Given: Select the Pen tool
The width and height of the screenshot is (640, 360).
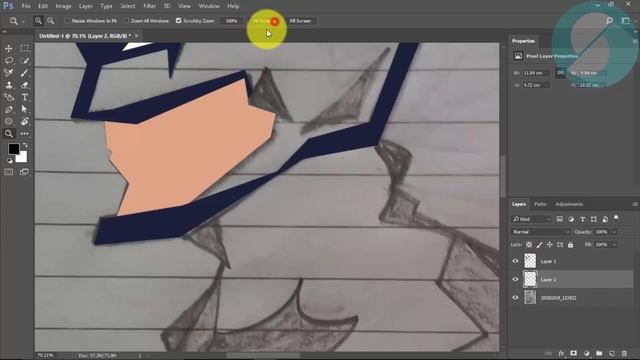Looking at the screenshot, I should pyautogui.click(x=9, y=109).
